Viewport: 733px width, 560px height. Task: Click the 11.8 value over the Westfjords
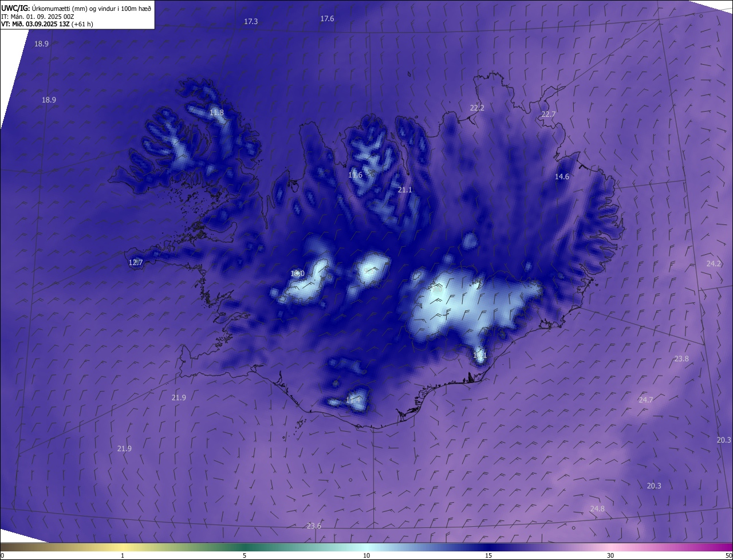[216, 113]
